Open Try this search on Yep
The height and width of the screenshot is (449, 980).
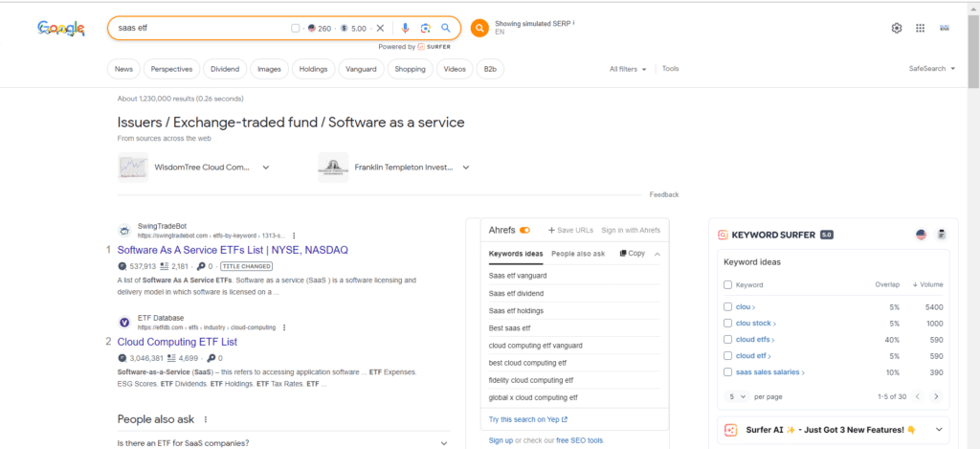(x=528, y=419)
